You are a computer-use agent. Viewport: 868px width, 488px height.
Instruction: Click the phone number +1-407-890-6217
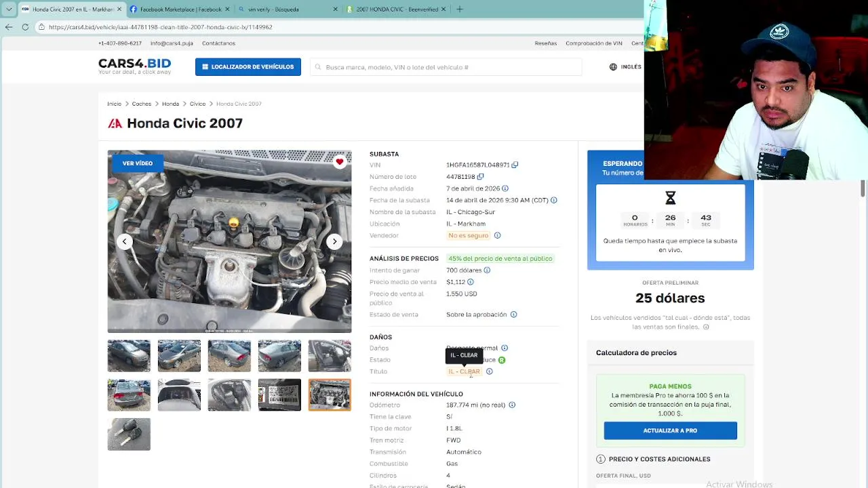(x=120, y=43)
